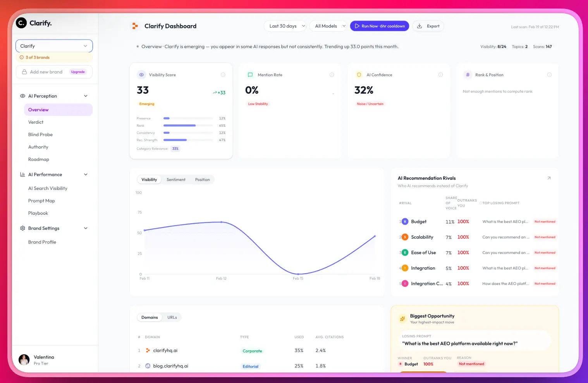Click the Brand Settings gear icon
Screen dimensions: 588x383
click(23, 228)
